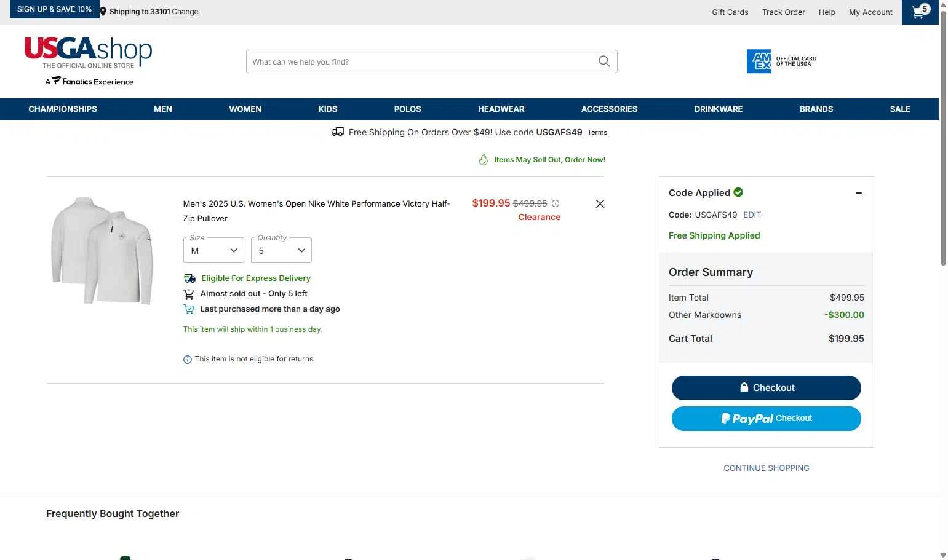Open Gift Cards link
This screenshot has width=948, height=560.
730,12
